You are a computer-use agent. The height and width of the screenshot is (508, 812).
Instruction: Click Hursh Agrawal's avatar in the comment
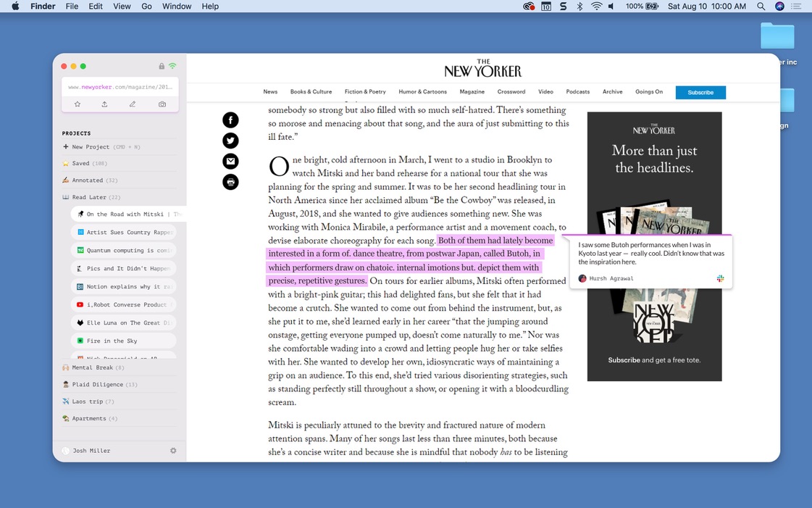(x=582, y=278)
